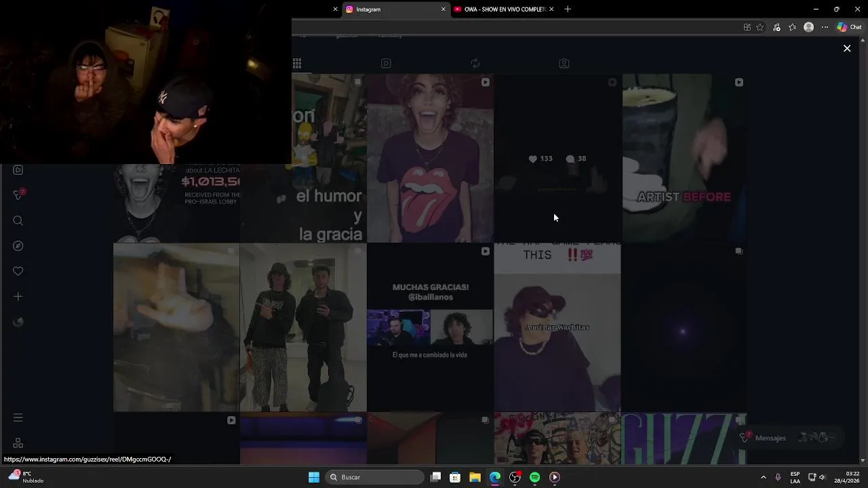Switch to the reposts tab
The width and height of the screenshot is (868, 488).
475,64
